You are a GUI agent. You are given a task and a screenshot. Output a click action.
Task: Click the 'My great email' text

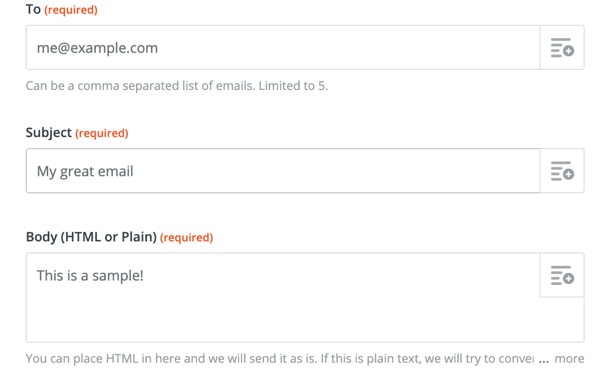tap(85, 172)
